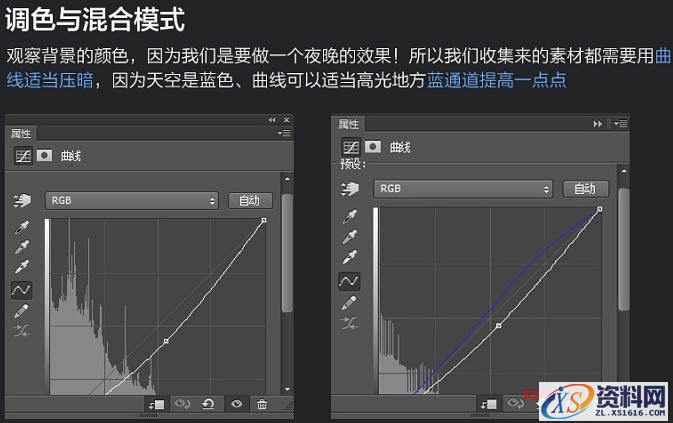673x423 pixels.
Task: Click 自动 Auto button in right panel
Action: [585, 189]
